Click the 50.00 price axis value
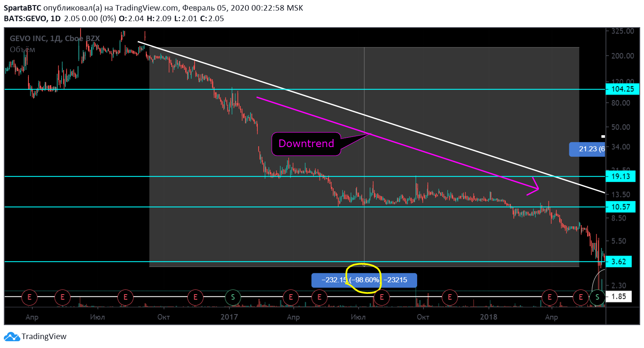 621,127
